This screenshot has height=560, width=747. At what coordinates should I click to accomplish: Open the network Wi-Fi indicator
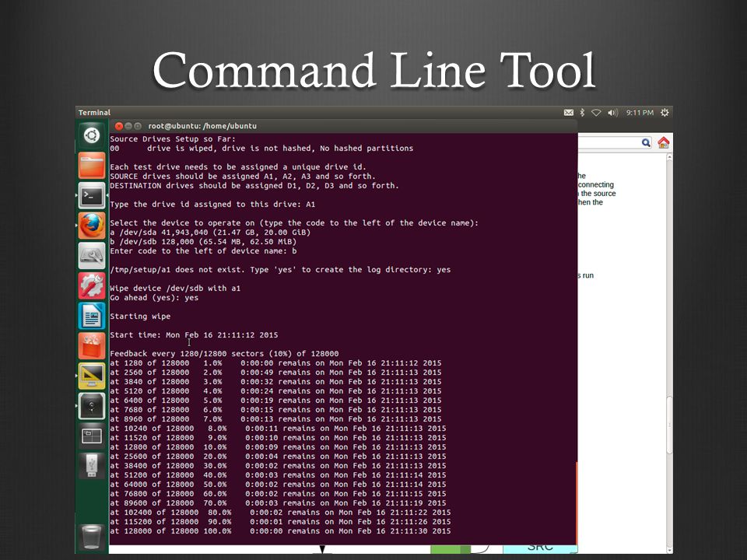point(596,113)
